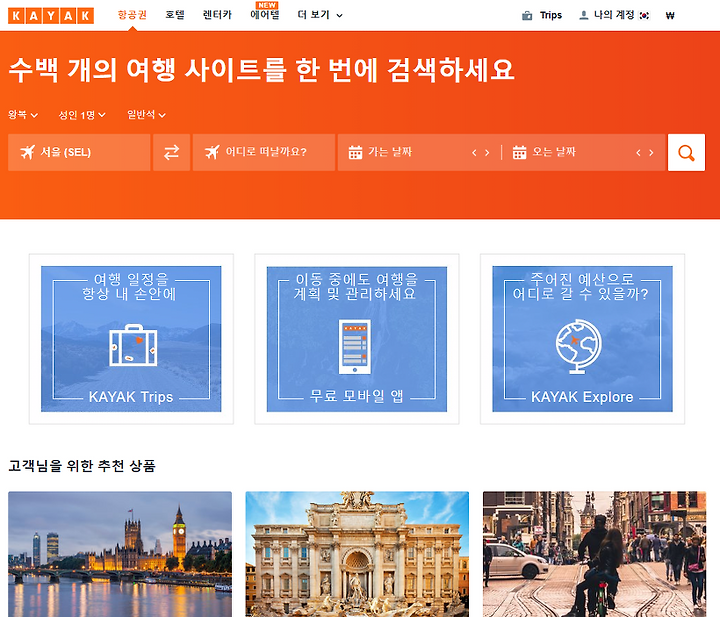The image size is (720, 617).
Task: Open the 가는 날짜 departure date picker
Action: (x=390, y=152)
